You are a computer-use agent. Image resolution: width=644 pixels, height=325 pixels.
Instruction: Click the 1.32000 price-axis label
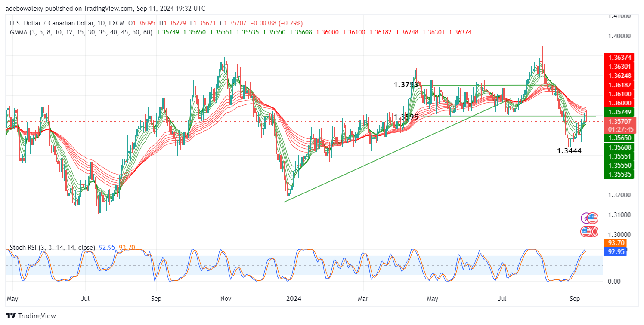click(x=619, y=195)
